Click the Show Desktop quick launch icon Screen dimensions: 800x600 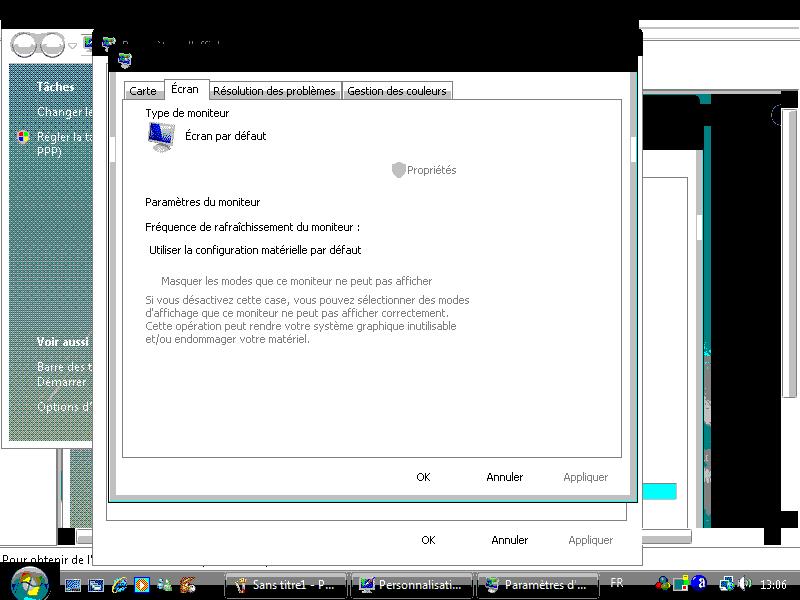click(x=74, y=584)
